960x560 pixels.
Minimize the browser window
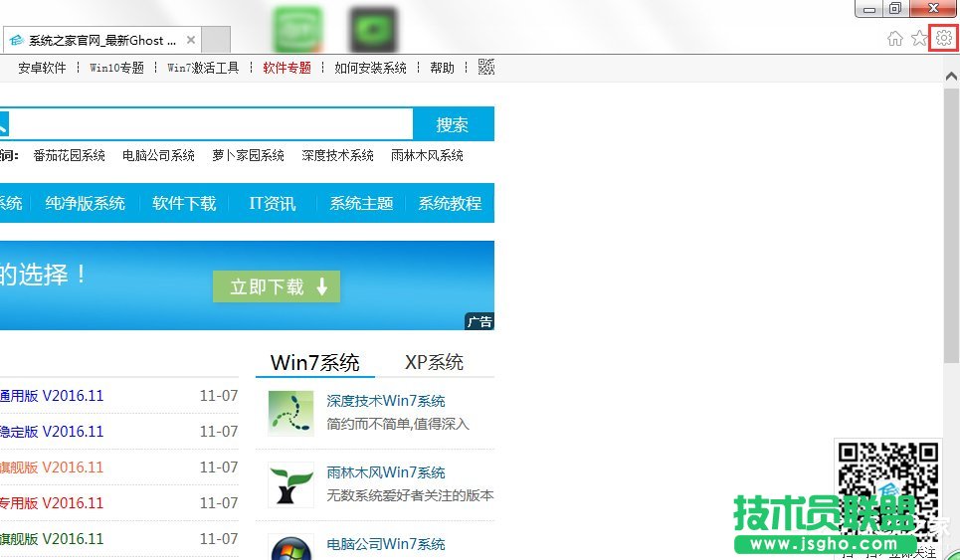868,9
